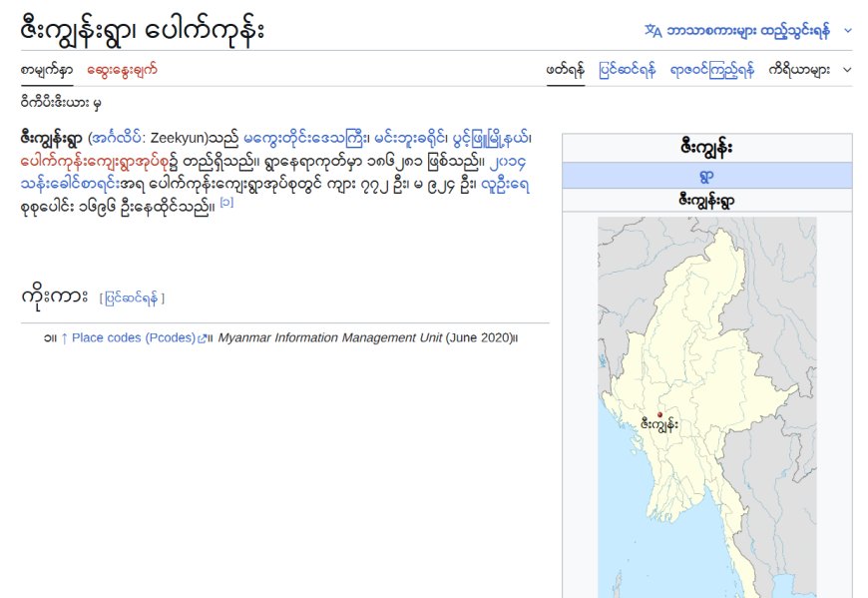Open the village type link in infobox

(x=707, y=176)
